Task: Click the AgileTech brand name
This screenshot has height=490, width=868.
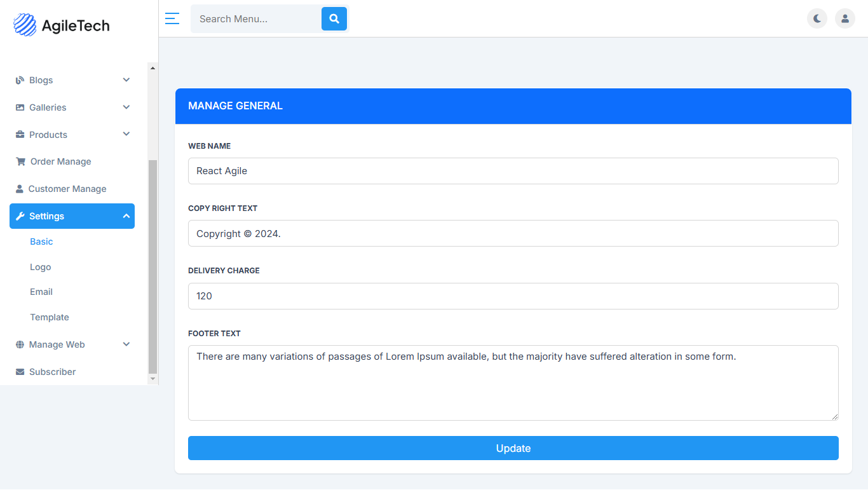Action: click(x=76, y=25)
